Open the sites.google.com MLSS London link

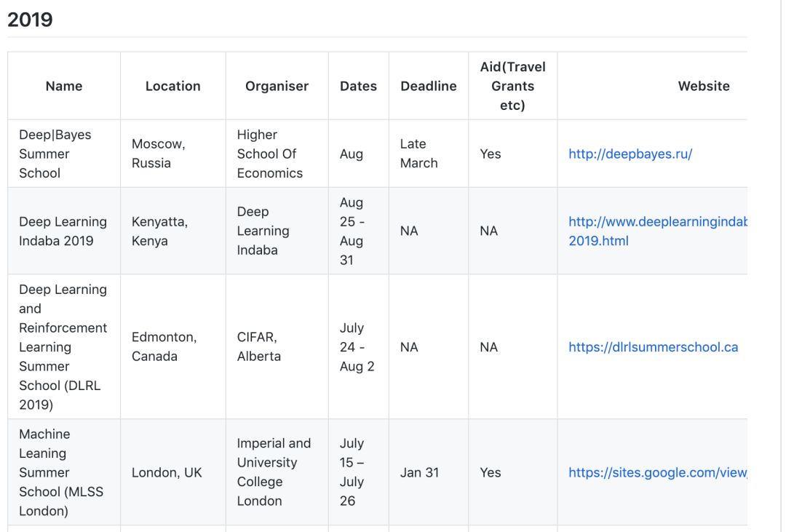coord(657,472)
